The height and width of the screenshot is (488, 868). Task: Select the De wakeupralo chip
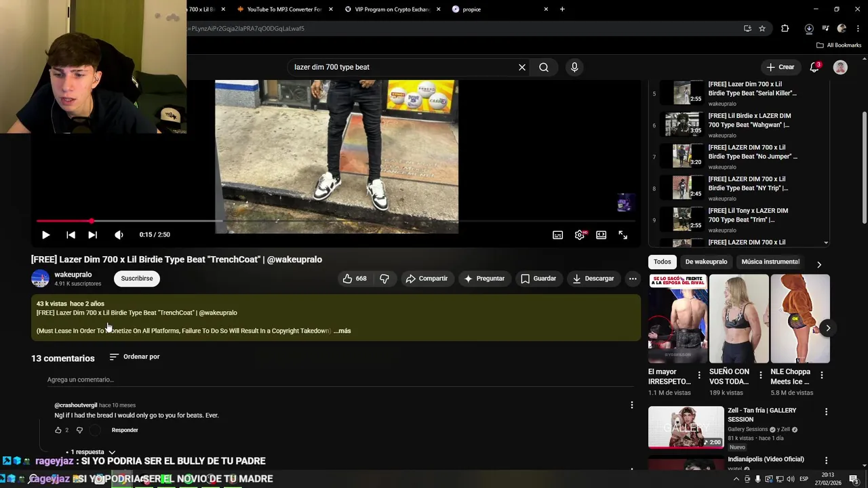pyautogui.click(x=706, y=262)
